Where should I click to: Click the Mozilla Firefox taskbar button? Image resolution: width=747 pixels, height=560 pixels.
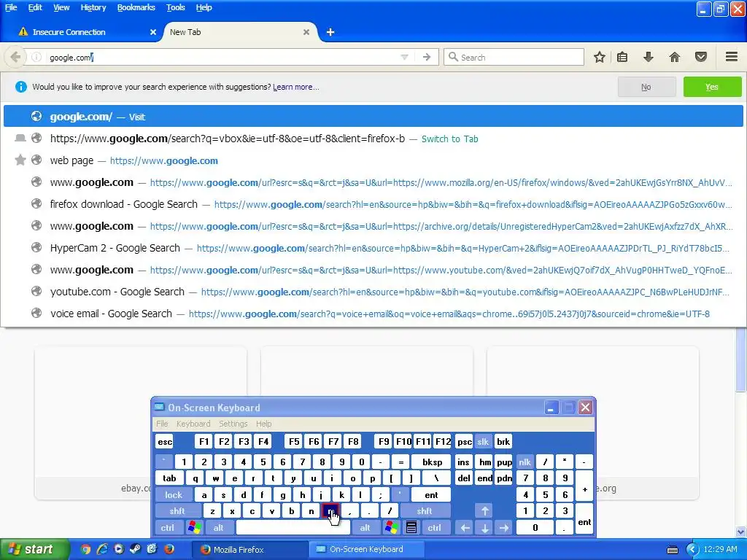(249, 549)
